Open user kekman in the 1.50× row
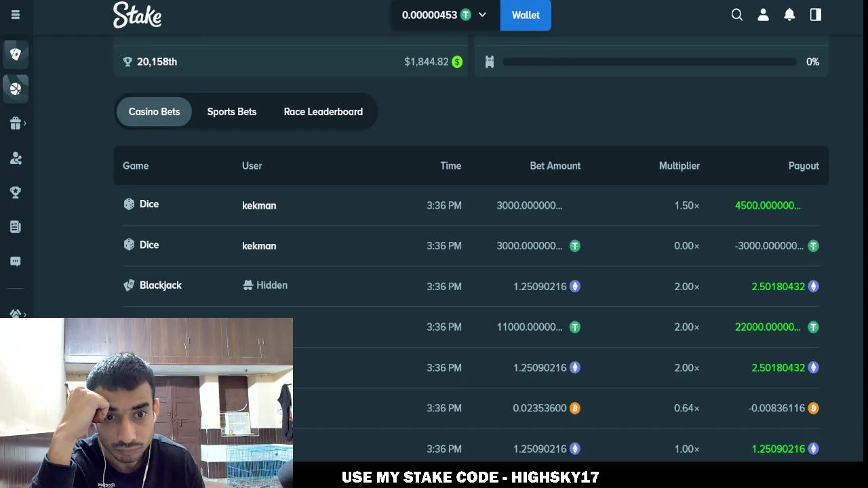Image resolution: width=868 pixels, height=488 pixels. [259, 205]
